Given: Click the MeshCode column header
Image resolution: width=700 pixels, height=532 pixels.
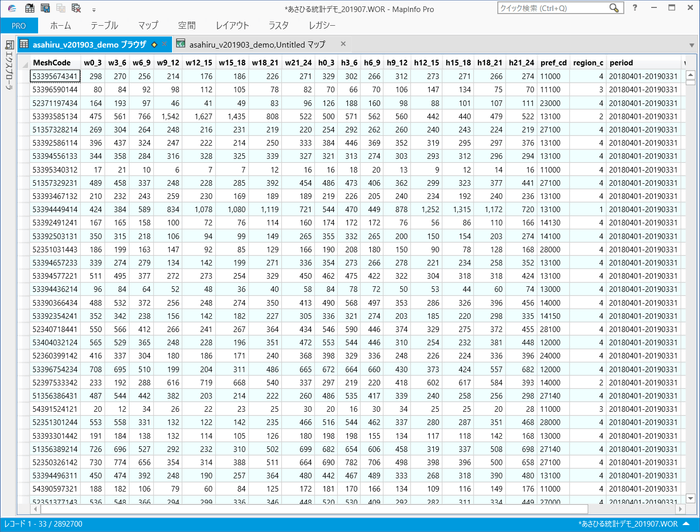Looking at the screenshot, I should [55, 63].
